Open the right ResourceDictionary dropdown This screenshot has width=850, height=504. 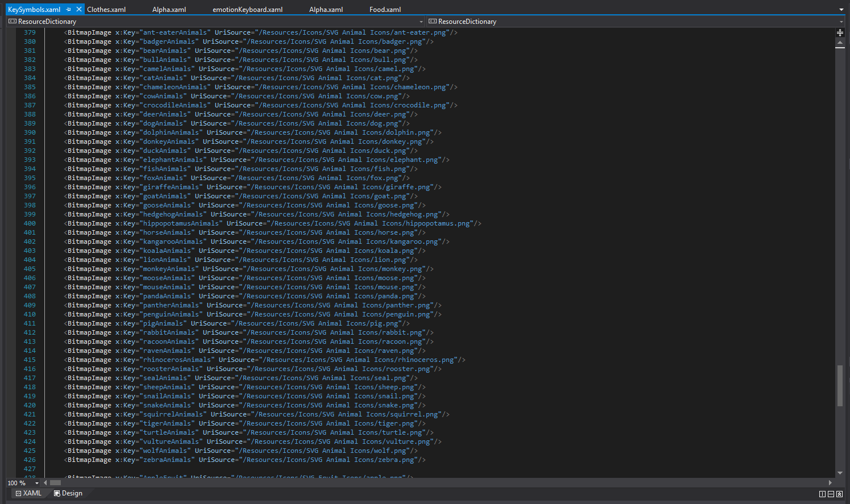(x=841, y=22)
